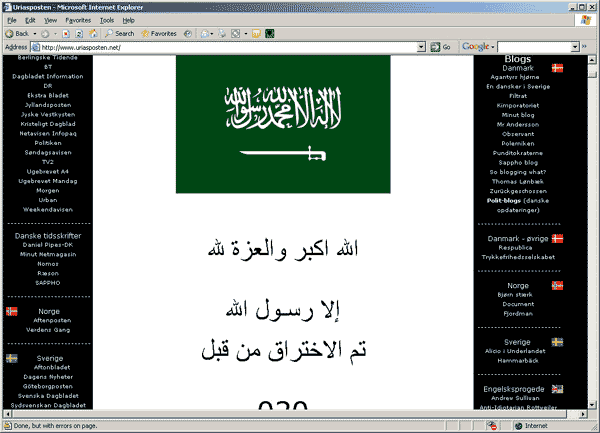Open the Jyllandsposten link
The height and width of the screenshot is (433, 600).
(48, 105)
